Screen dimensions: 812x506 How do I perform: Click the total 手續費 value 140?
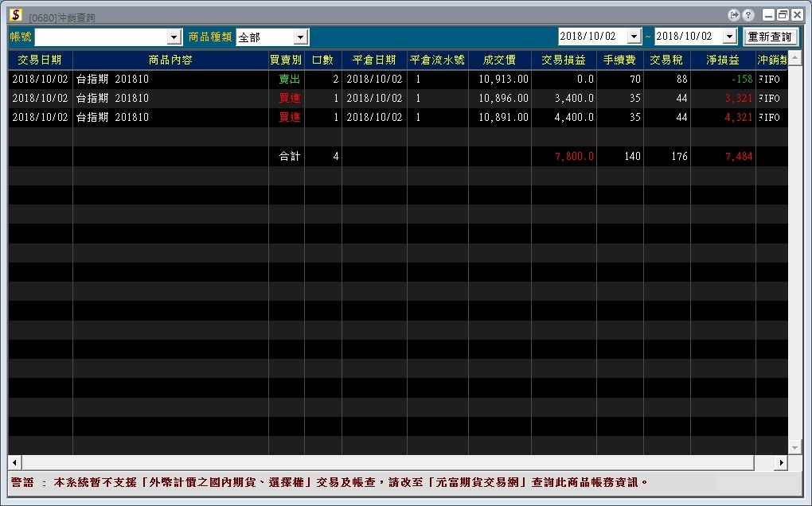(632, 156)
